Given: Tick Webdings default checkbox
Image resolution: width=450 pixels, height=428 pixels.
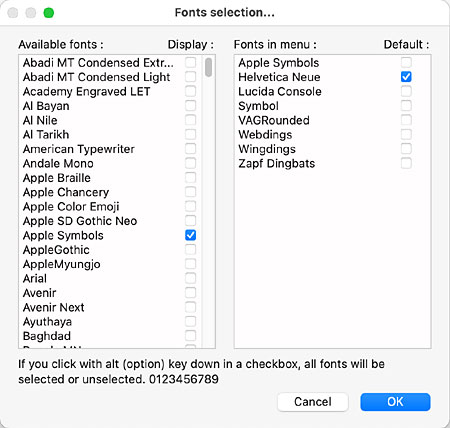Looking at the screenshot, I should click(406, 134).
